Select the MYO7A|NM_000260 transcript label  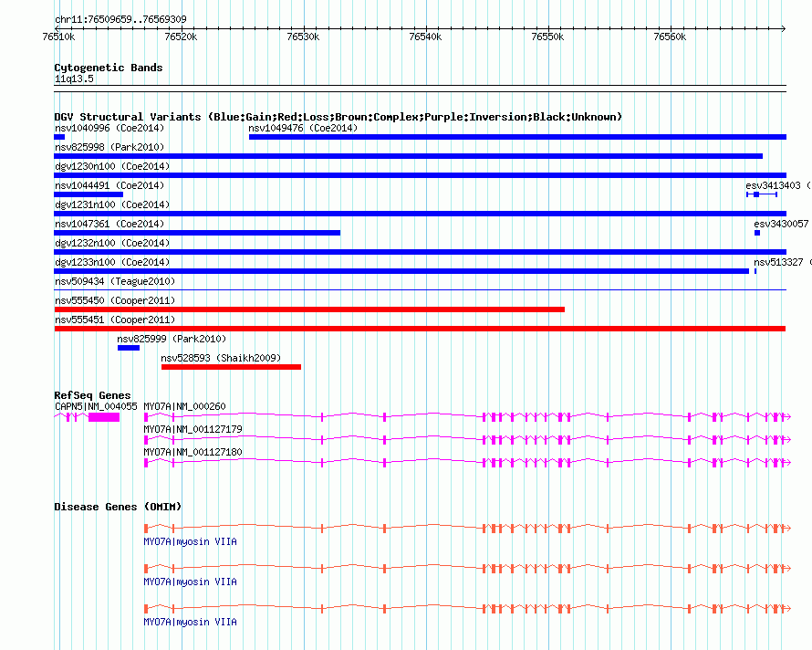pyautogui.click(x=184, y=406)
